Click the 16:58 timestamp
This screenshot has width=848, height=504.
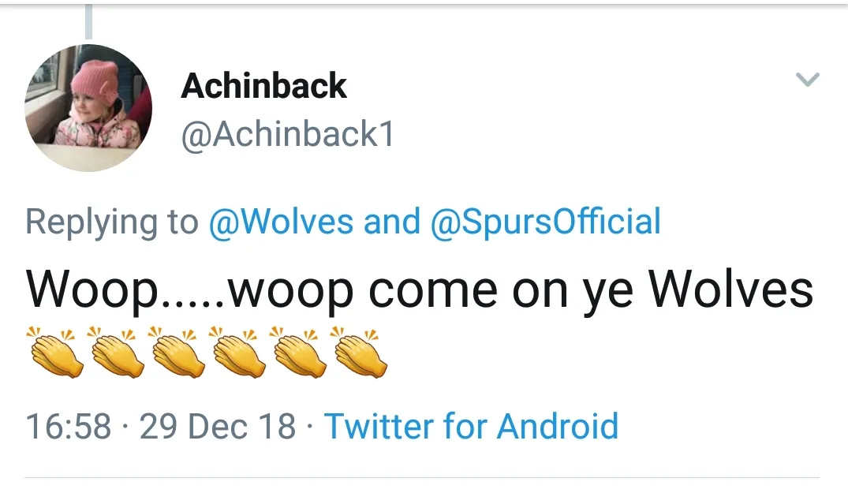tap(69, 426)
